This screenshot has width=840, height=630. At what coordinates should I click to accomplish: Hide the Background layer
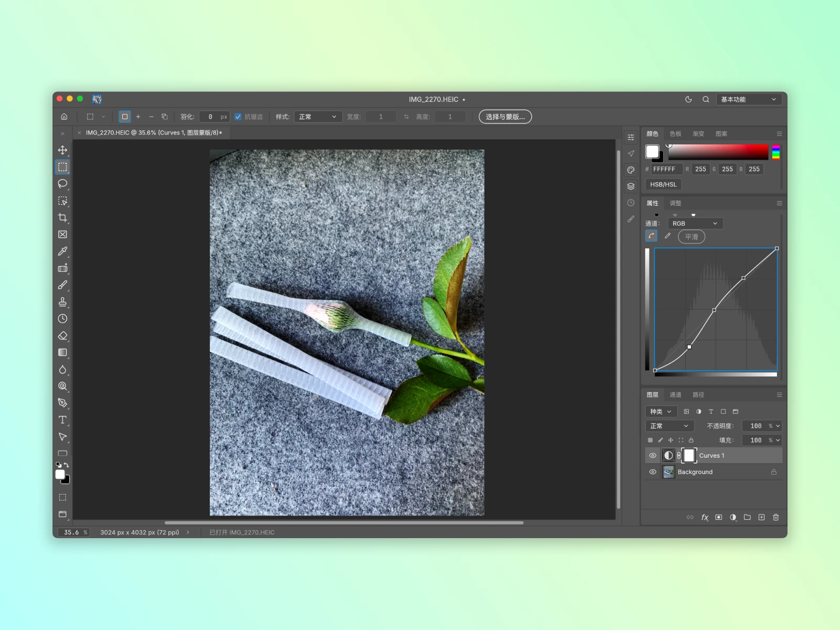point(653,472)
